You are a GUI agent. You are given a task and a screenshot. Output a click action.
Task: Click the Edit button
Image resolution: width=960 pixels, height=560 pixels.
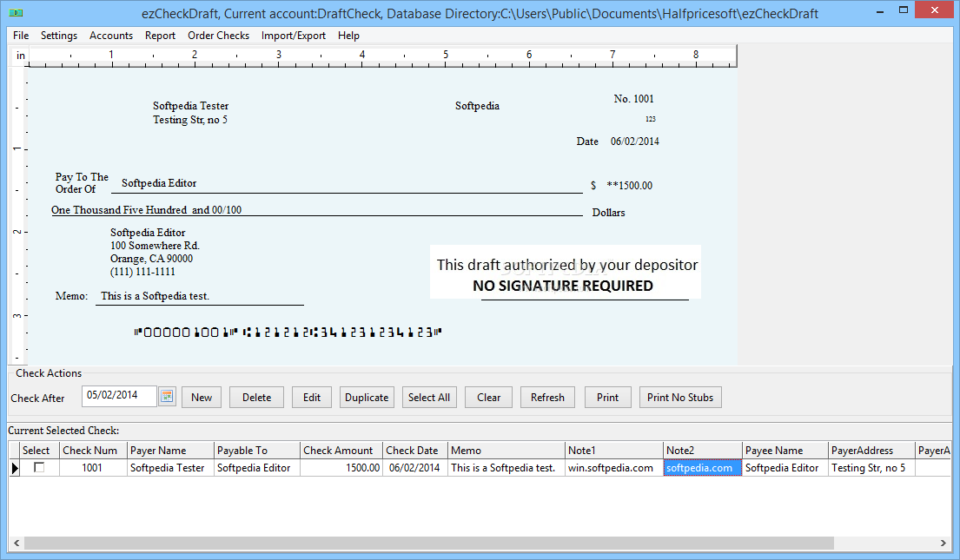pyautogui.click(x=312, y=397)
